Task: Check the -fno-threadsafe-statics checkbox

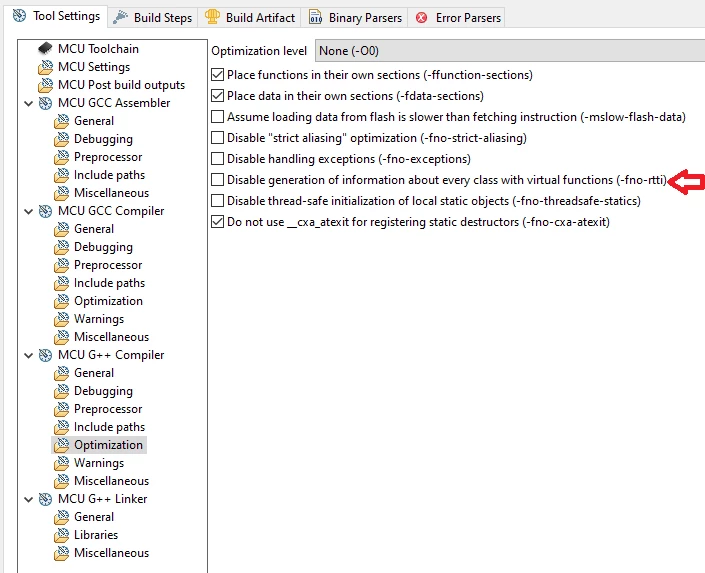Action: (218, 201)
